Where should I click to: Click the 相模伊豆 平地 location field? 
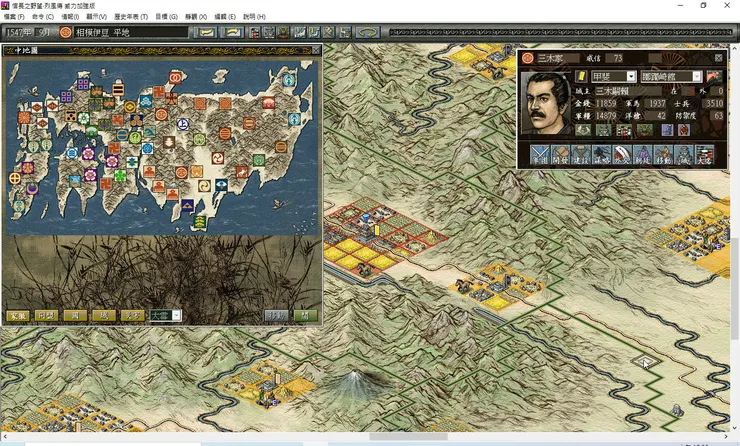pyautogui.click(x=131, y=33)
